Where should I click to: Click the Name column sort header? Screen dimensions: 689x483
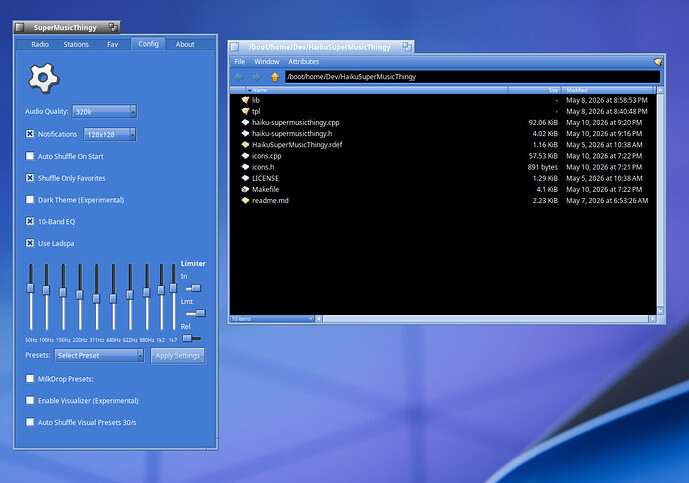(x=376, y=90)
